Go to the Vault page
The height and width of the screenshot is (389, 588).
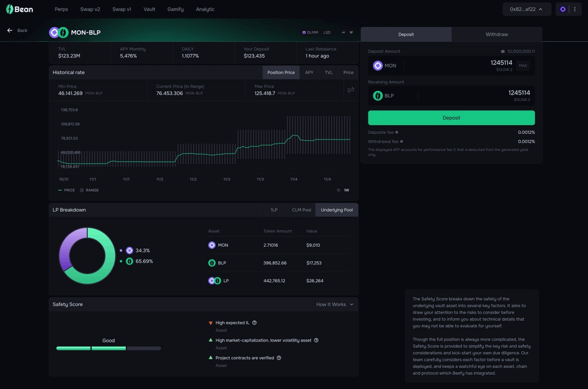pyautogui.click(x=149, y=9)
